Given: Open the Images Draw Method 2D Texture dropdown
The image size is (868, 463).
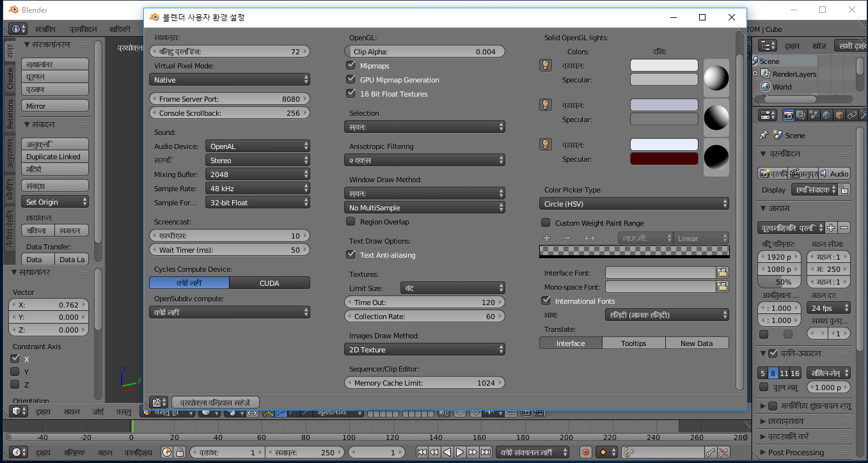Looking at the screenshot, I should [425, 350].
